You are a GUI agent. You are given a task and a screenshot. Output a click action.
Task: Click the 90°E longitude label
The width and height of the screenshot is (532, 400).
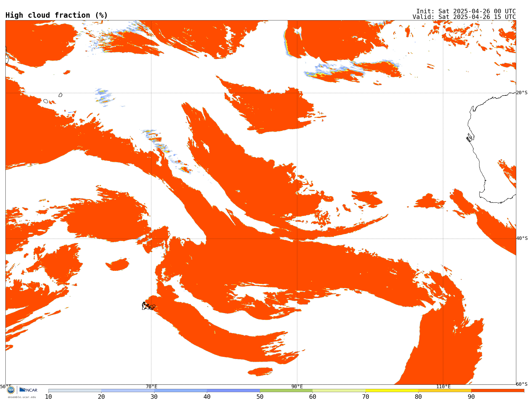pyautogui.click(x=297, y=386)
